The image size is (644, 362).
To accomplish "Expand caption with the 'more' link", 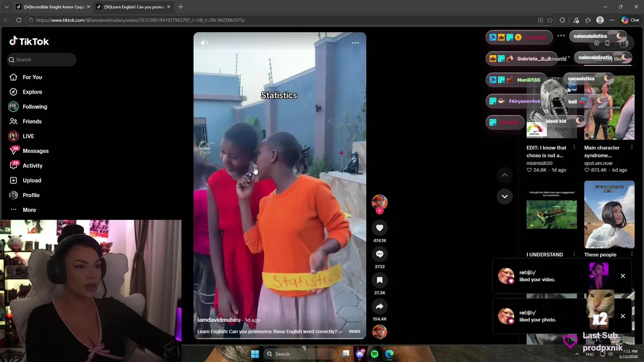I will (354, 331).
